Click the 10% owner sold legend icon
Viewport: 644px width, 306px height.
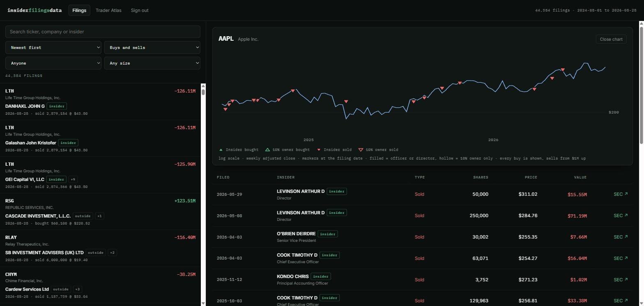[x=361, y=150]
